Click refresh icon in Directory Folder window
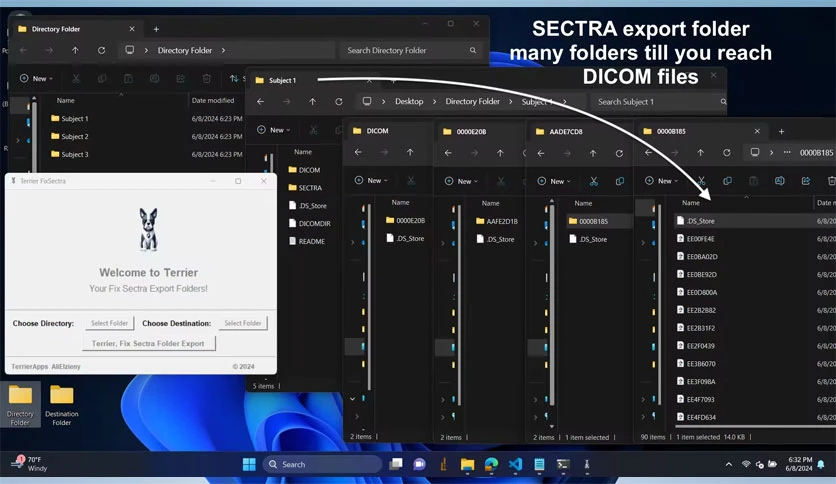 [x=101, y=50]
